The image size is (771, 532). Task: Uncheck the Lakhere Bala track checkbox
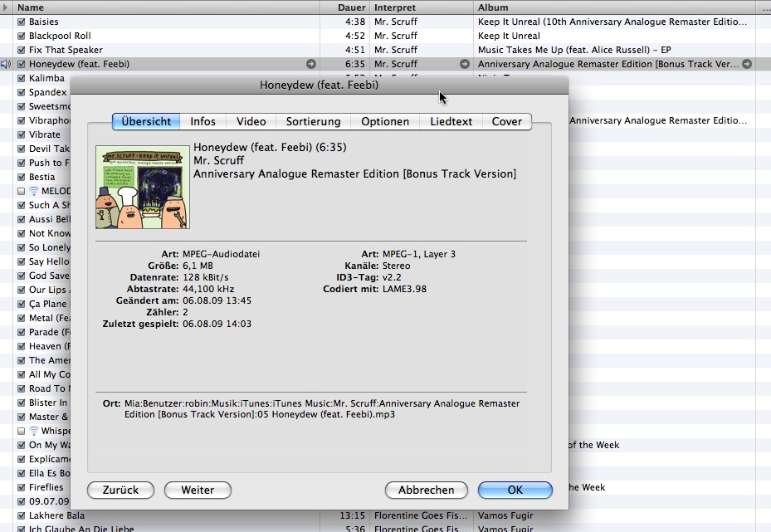21,515
